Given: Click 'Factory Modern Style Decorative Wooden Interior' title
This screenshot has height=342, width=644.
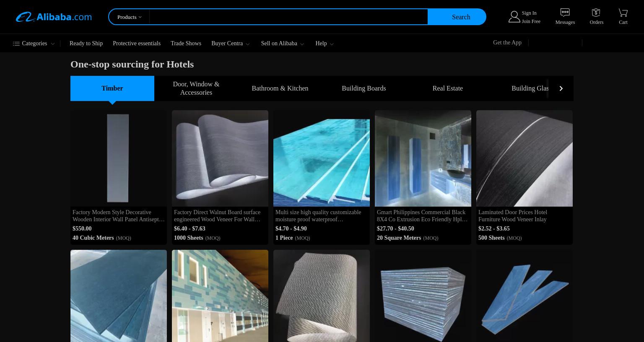Looking at the screenshot, I should pyautogui.click(x=119, y=216).
